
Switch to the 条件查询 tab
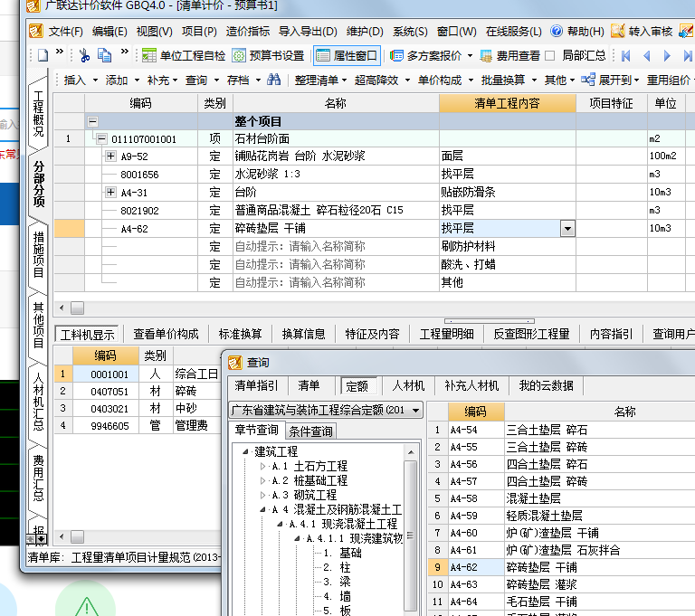pyautogui.click(x=310, y=431)
